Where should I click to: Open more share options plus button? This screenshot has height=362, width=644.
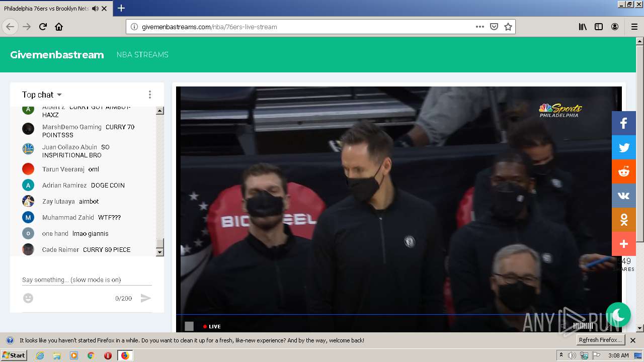[x=624, y=244]
